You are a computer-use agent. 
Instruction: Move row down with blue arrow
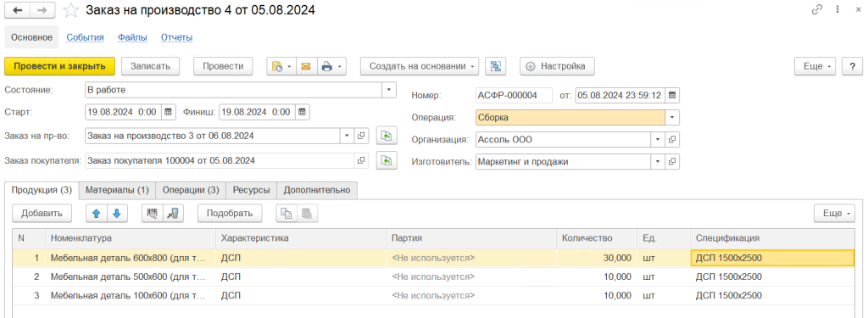point(117,214)
